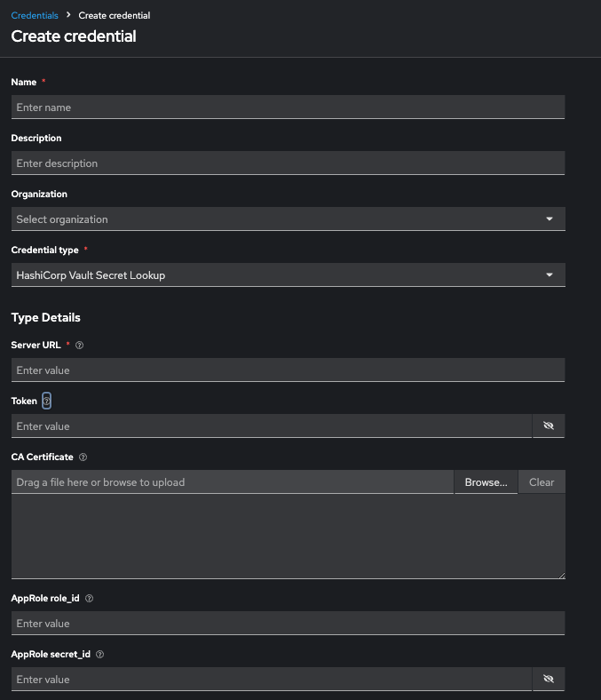Click Browse to upload a certificate
The image size is (601, 700).
(x=486, y=482)
